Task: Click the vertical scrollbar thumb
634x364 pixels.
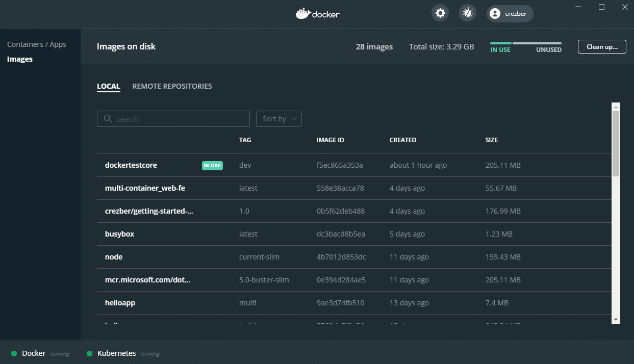Action: coord(616,144)
